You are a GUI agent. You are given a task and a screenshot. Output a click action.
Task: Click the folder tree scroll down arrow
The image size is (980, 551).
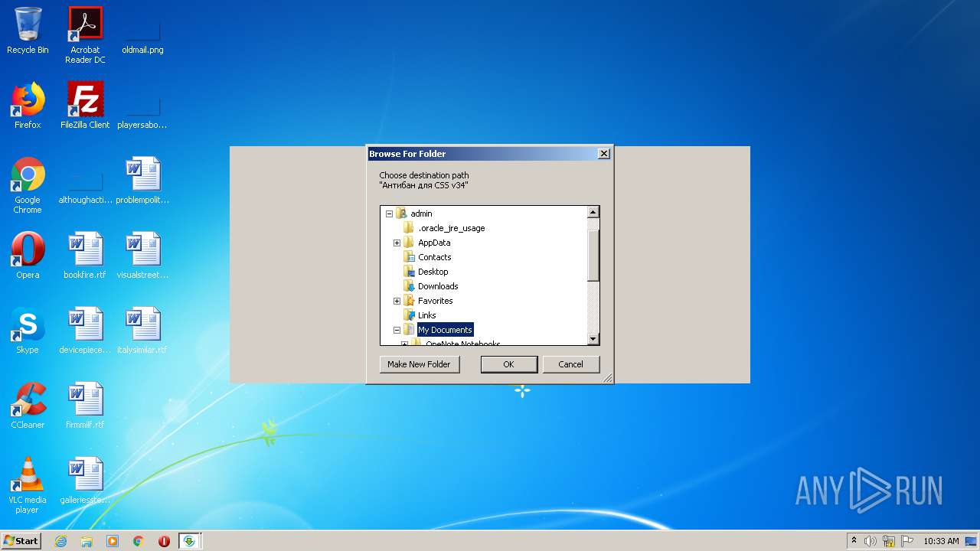pos(593,338)
